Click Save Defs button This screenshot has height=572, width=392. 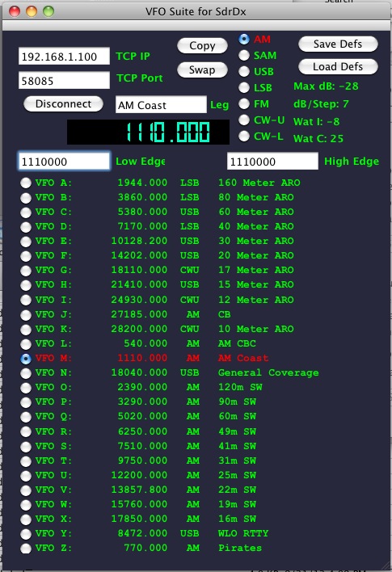[338, 44]
